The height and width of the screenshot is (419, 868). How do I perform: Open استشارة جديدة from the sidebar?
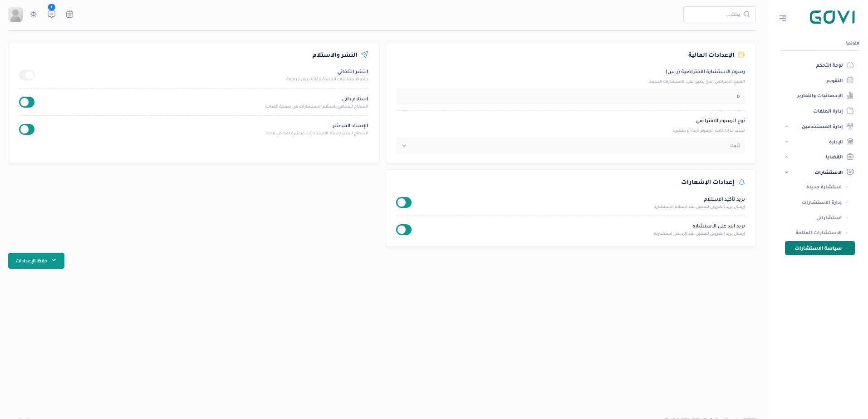click(x=824, y=187)
